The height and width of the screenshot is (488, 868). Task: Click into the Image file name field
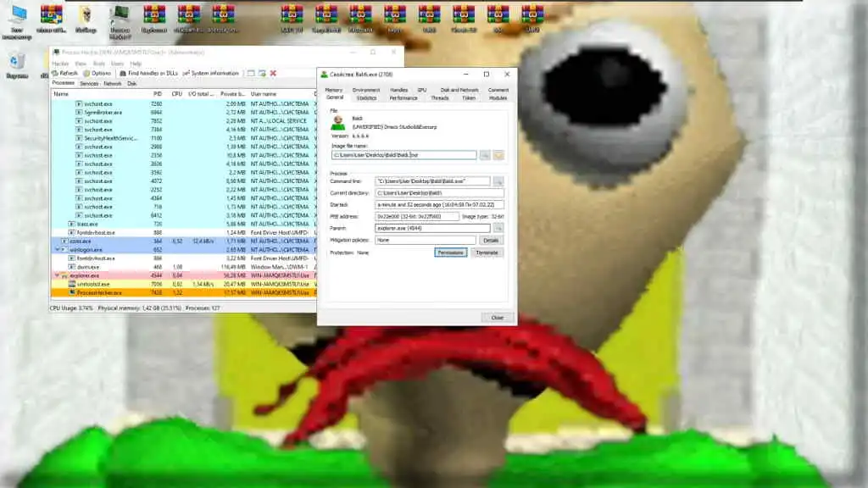click(403, 156)
